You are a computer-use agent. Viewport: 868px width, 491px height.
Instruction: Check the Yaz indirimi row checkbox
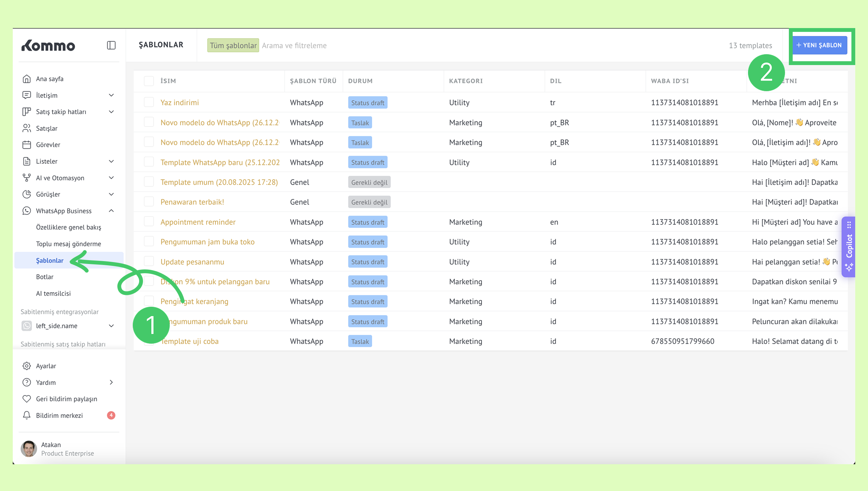point(149,102)
